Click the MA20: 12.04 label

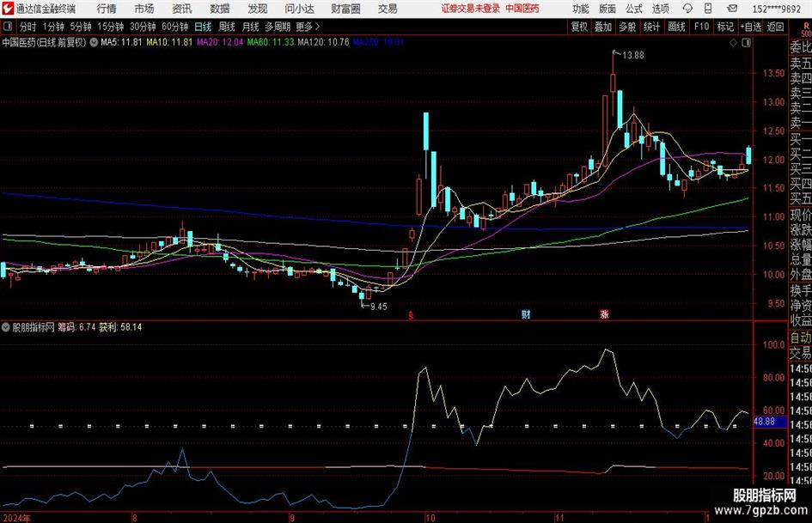click(220, 42)
